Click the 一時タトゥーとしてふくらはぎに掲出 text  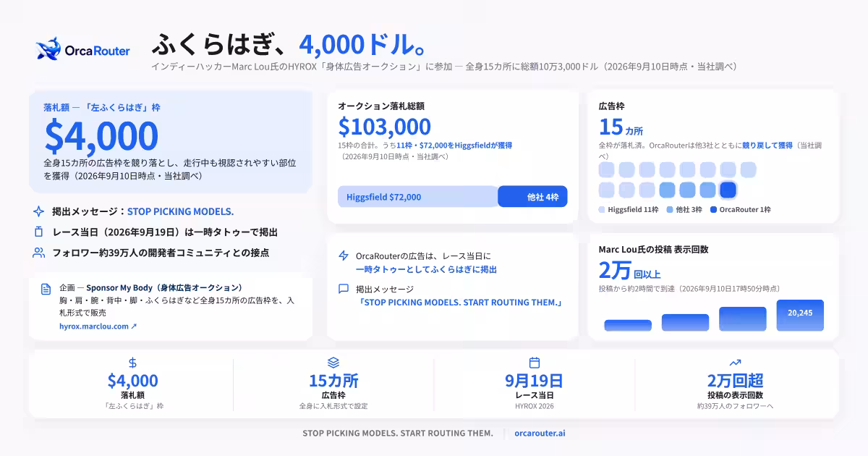[426, 269]
